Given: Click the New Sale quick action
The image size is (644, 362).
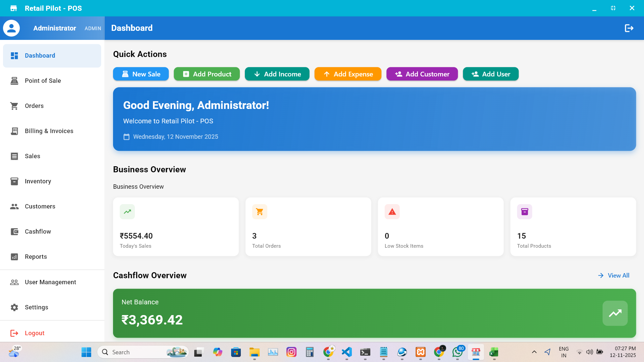Looking at the screenshot, I should pyautogui.click(x=141, y=74).
